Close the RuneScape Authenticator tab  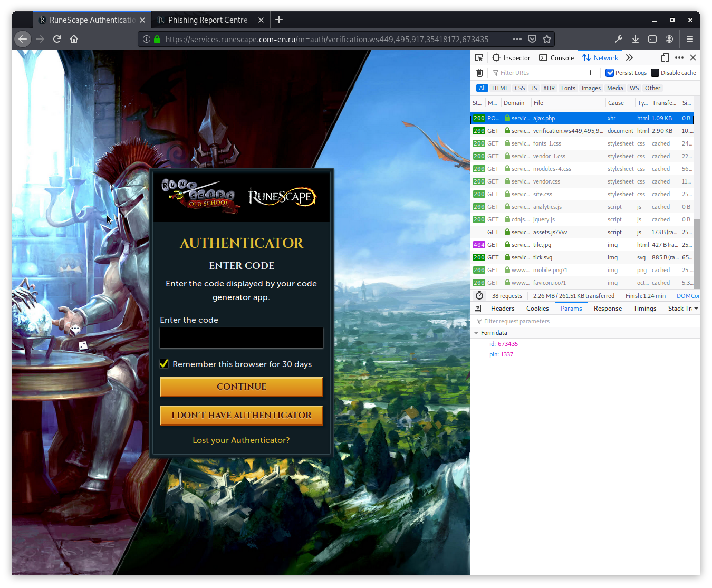(142, 20)
